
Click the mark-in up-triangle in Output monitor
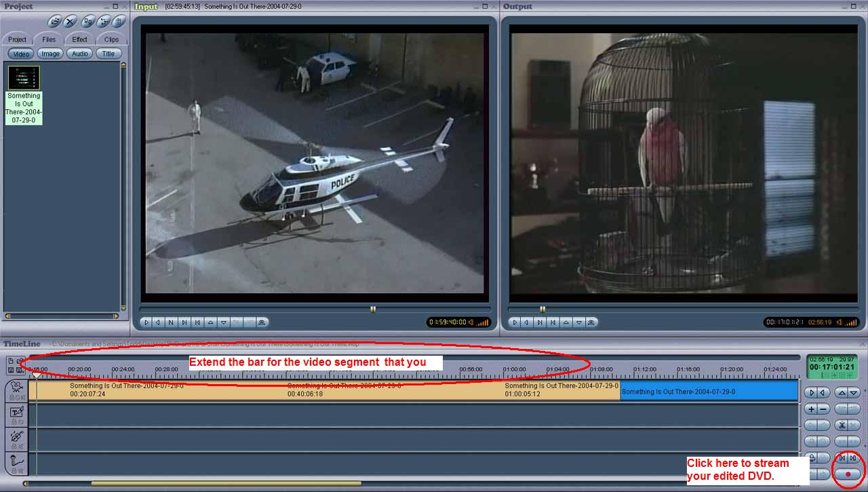(x=566, y=322)
